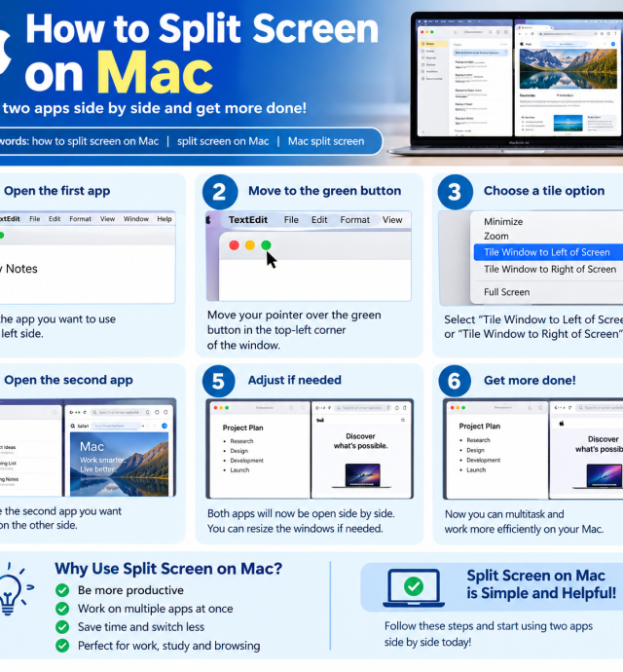Click the Apple logo in step 2 menu bar
623x672 pixels.
(208, 220)
